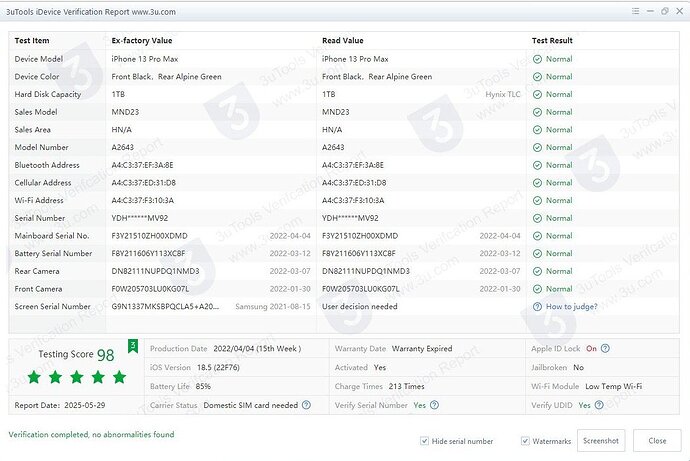Click the Jailbroken No value

(x=579, y=367)
